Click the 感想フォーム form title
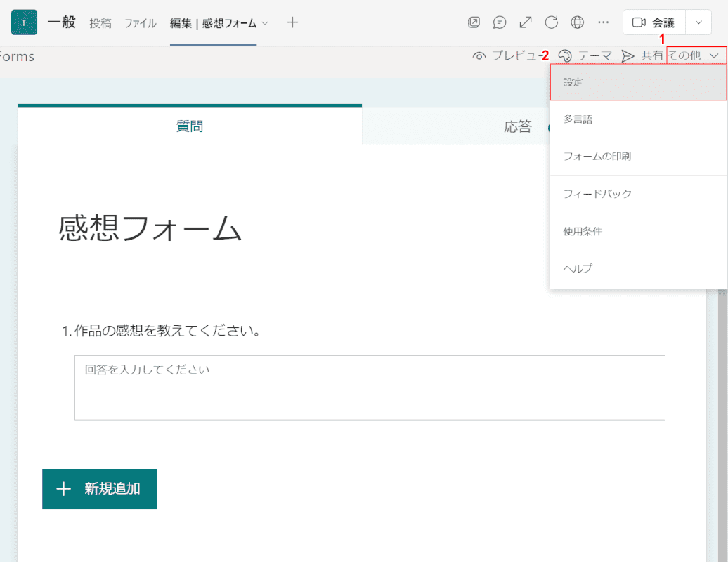728x562 pixels. pos(150,228)
